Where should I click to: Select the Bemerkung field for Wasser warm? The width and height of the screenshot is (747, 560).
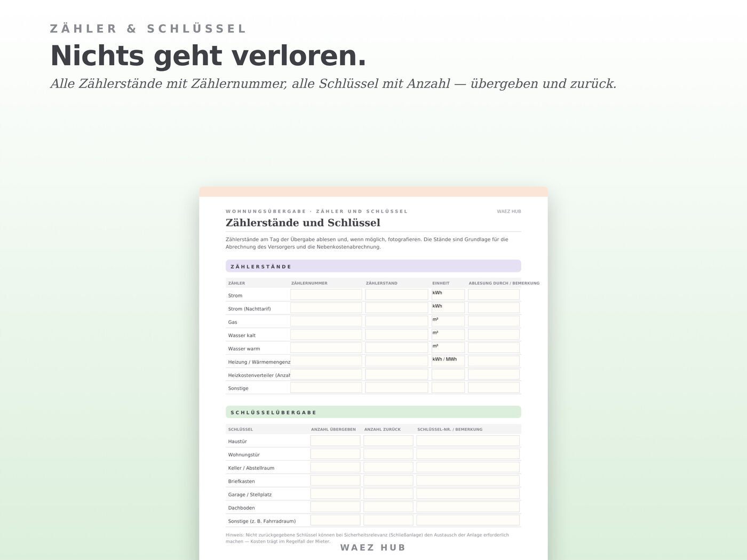(x=494, y=348)
